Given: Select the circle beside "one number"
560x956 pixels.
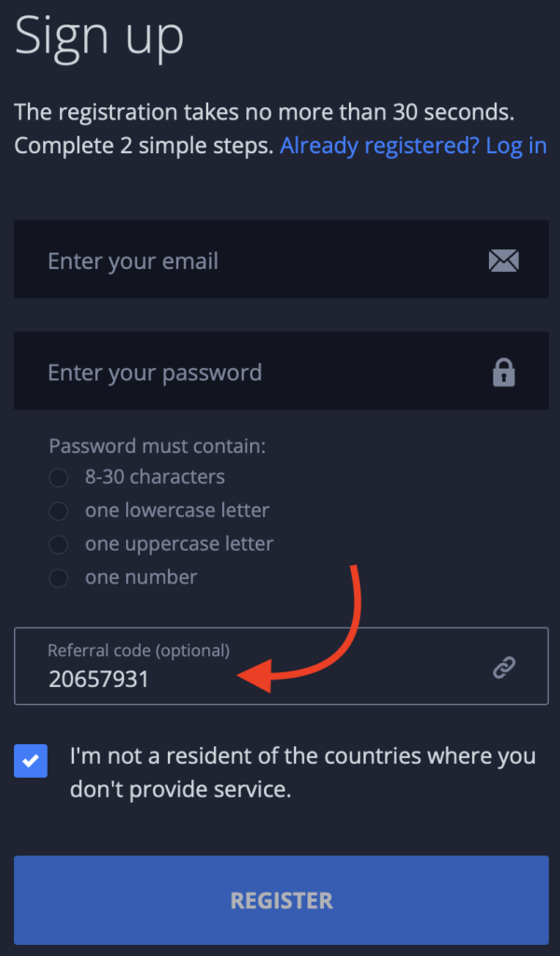Looking at the screenshot, I should (59, 578).
